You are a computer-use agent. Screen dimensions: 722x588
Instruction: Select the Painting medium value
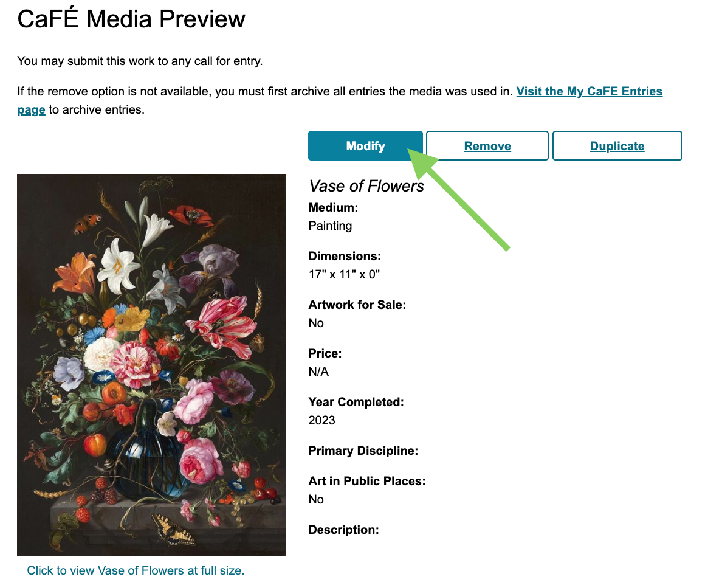coord(330,226)
